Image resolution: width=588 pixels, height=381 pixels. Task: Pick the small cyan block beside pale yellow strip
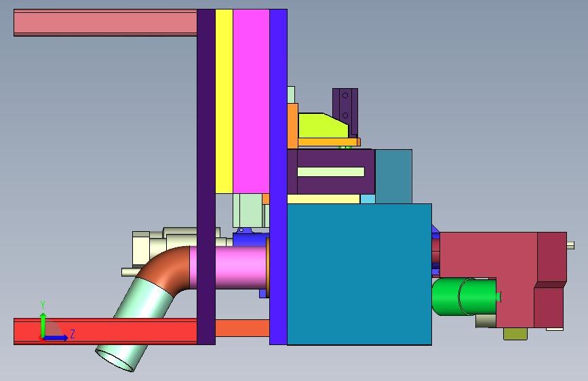coord(368,199)
